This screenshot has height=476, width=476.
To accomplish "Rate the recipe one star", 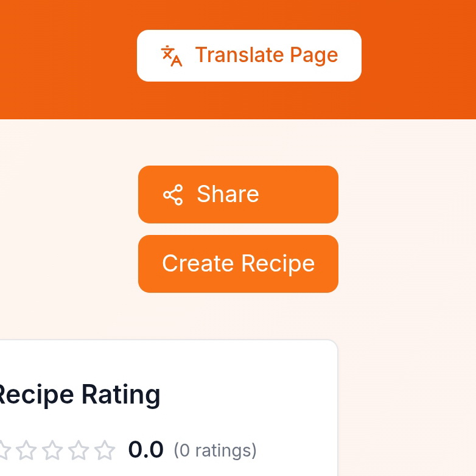I will [x=3, y=450].
